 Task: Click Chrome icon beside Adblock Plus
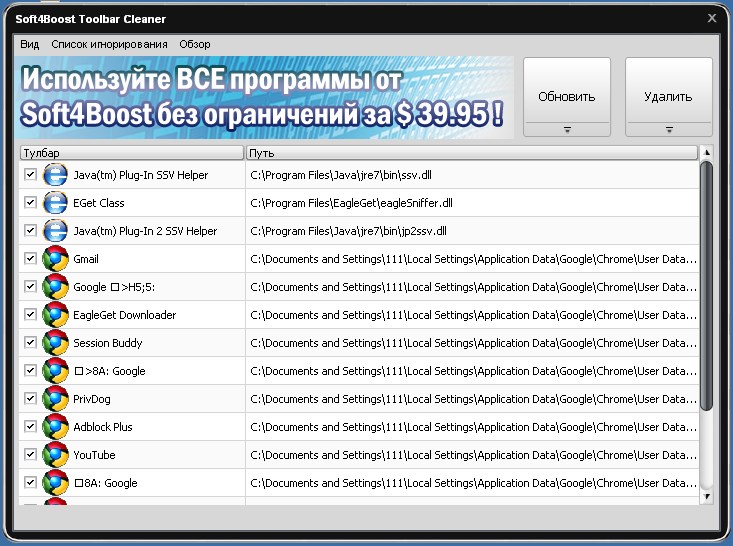55,427
